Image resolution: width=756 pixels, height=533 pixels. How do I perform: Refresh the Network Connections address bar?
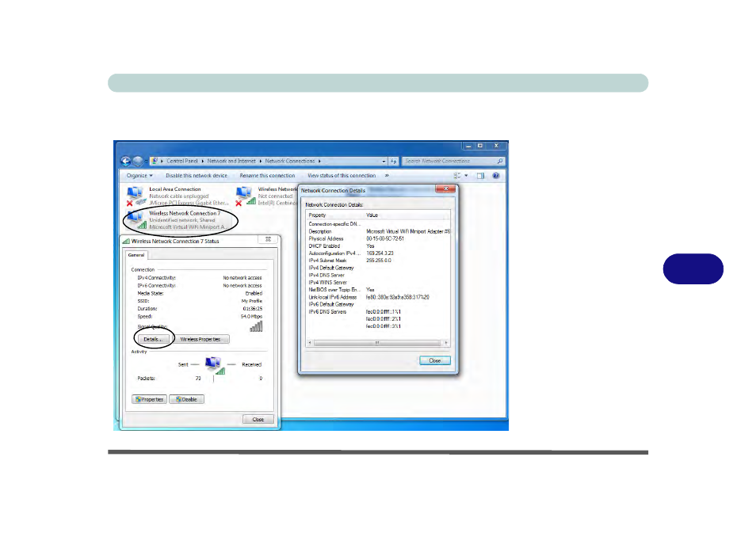coord(394,162)
